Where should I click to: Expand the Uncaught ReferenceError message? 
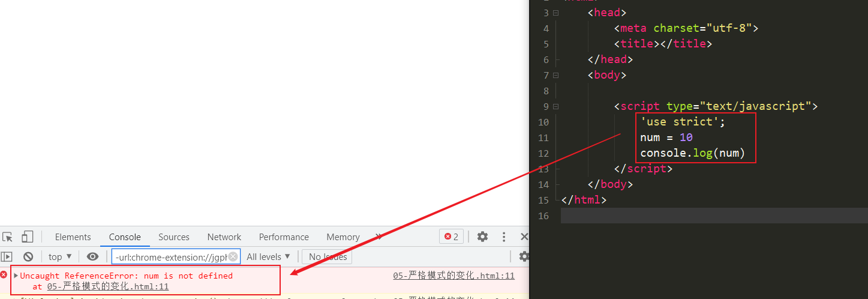pyautogui.click(x=16, y=276)
